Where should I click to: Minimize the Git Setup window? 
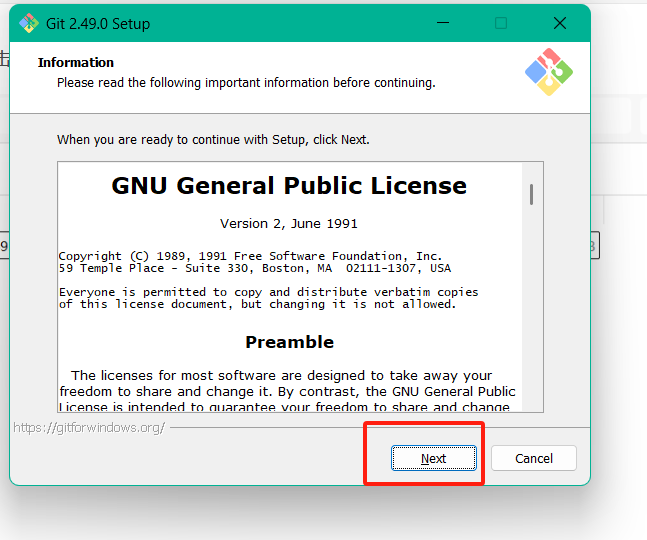(443, 23)
